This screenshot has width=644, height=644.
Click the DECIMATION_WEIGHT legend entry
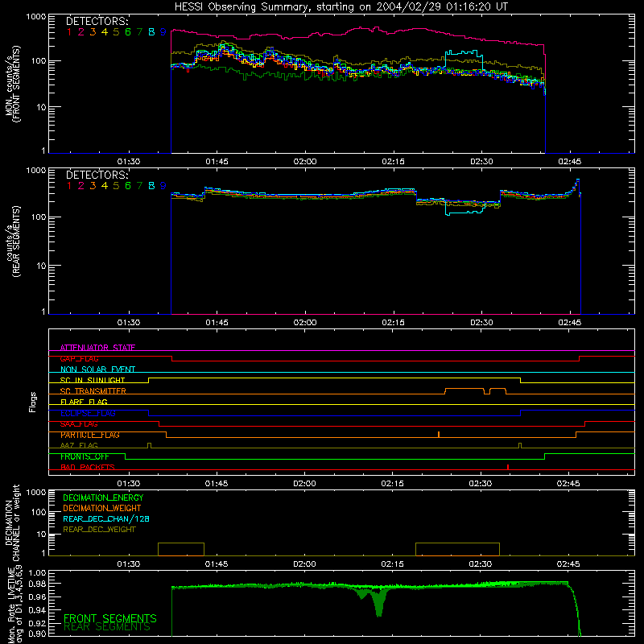pos(102,508)
